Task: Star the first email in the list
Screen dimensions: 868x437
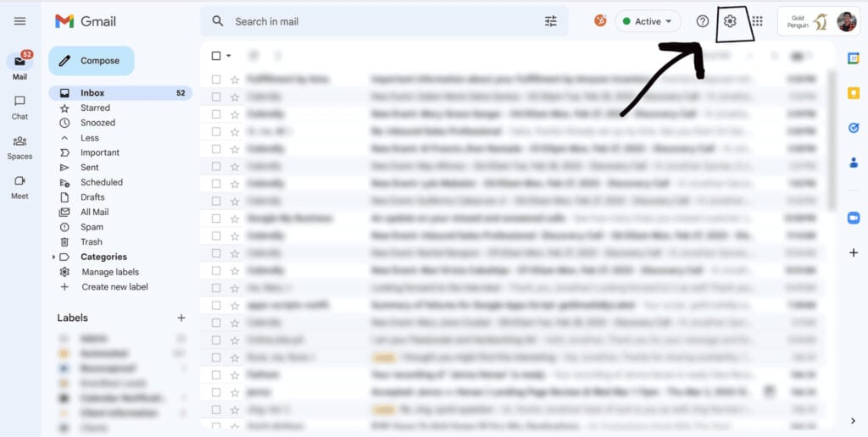Action: coord(235,79)
